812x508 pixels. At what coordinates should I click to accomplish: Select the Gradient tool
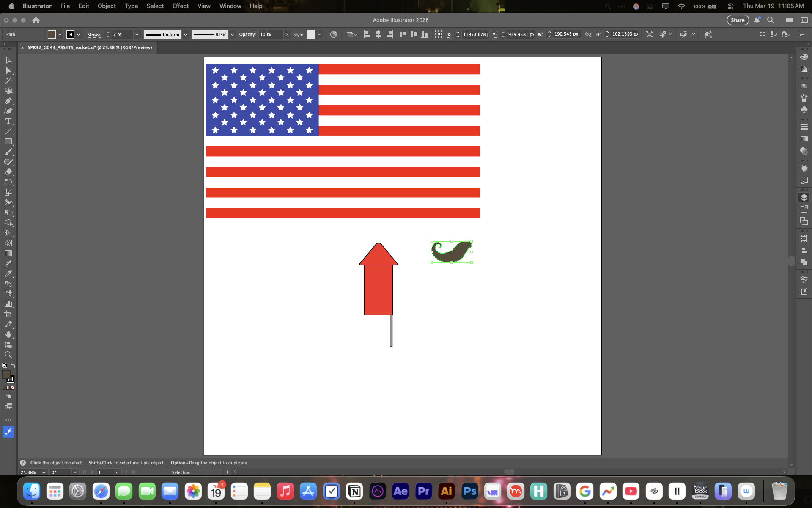coord(8,253)
